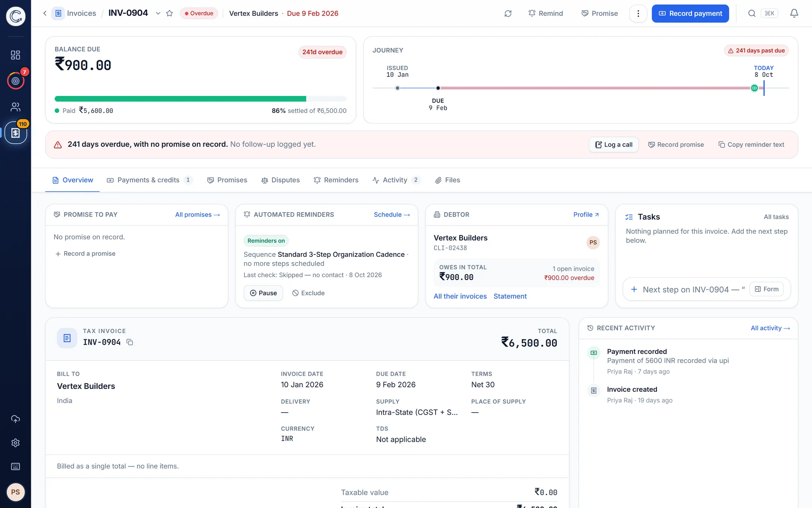Open the Reminders tab
812x508 pixels.
point(336,180)
